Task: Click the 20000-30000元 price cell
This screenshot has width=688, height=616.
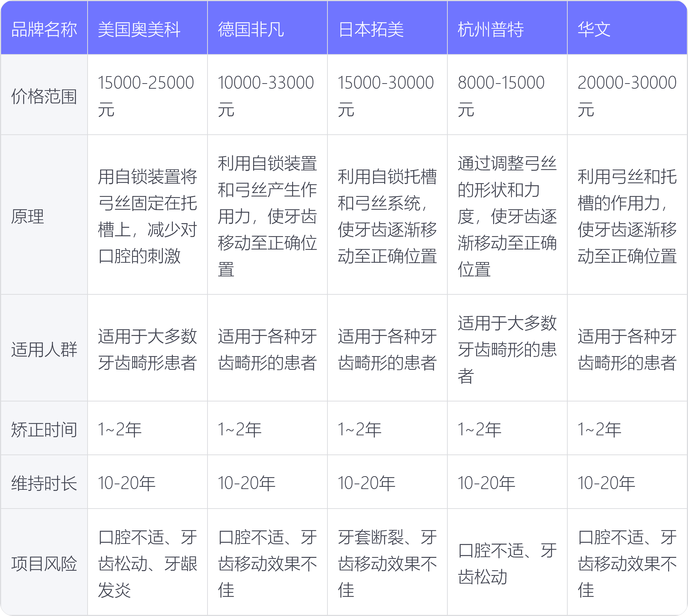Action: 627,95
